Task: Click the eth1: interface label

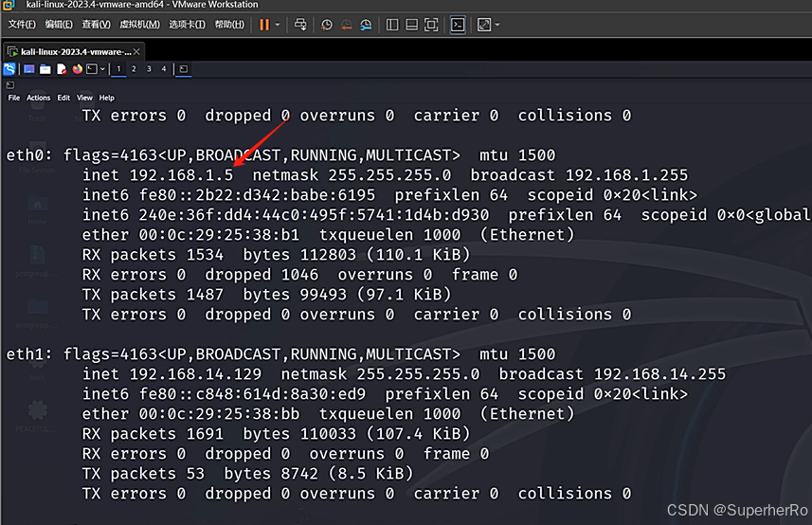Action: pos(29,354)
